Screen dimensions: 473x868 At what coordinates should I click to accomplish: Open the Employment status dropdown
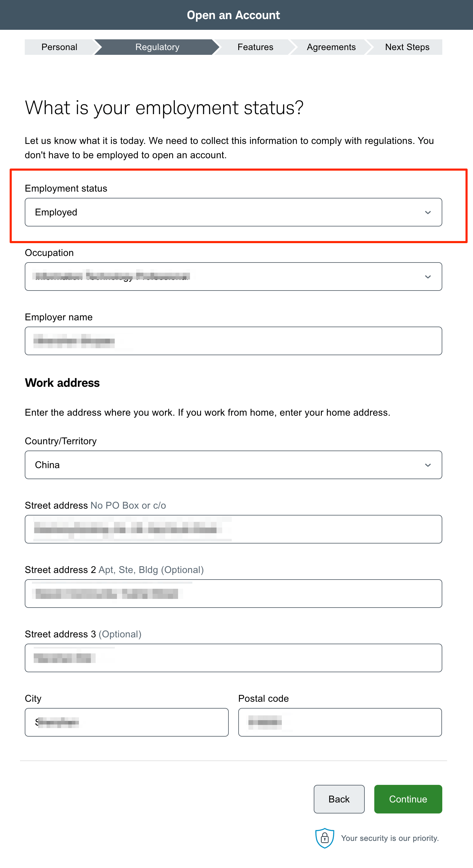(x=233, y=212)
